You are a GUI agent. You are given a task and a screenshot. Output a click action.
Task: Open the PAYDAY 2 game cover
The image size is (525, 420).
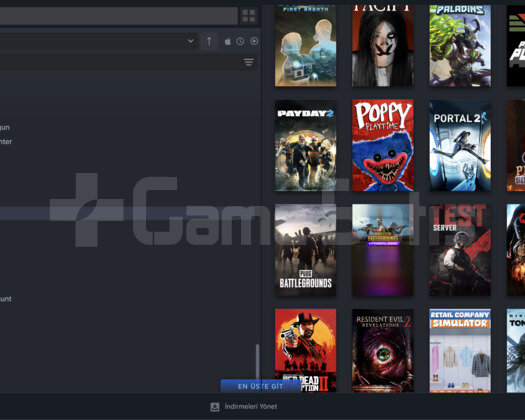(x=305, y=145)
